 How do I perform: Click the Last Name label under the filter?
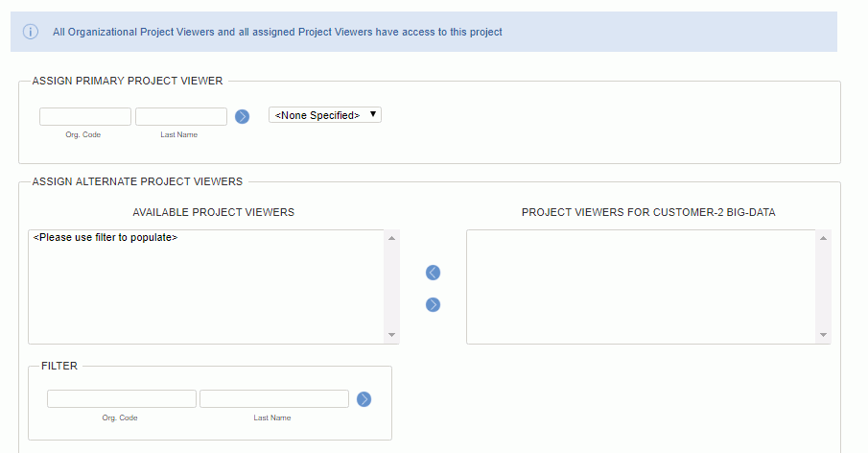click(272, 417)
